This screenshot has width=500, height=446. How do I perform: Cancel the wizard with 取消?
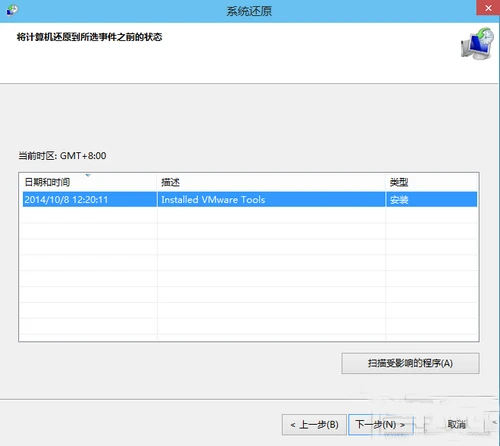point(456,425)
